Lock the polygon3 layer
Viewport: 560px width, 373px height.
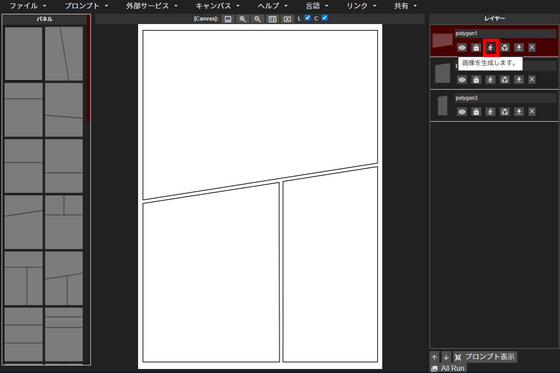click(x=476, y=112)
